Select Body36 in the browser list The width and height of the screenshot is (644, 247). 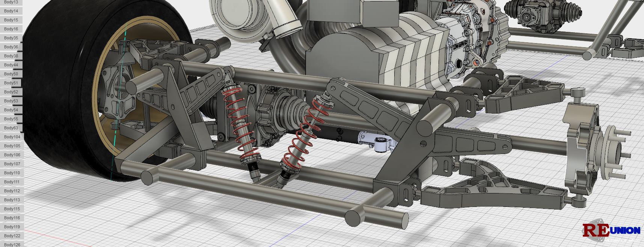pyautogui.click(x=11, y=47)
